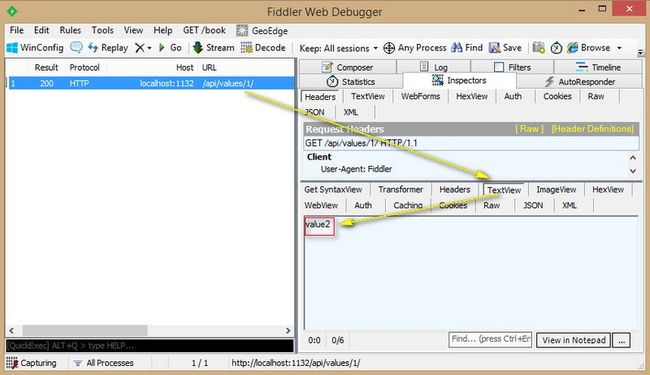
Task: Toggle the Capturing status indicator
Action: point(32,363)
